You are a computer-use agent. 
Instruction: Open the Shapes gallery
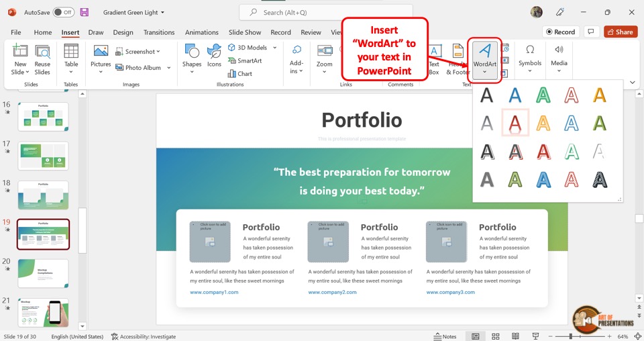[192, 59]
